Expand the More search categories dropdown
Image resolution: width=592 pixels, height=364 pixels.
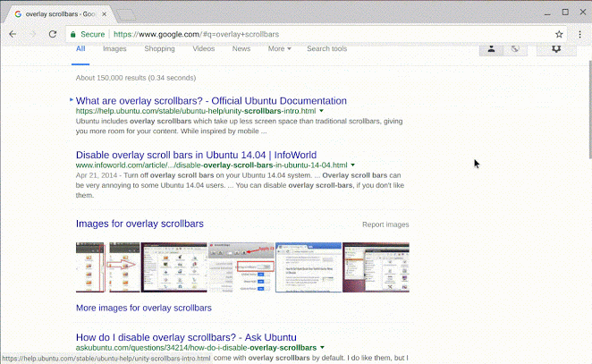coord(280,49)
